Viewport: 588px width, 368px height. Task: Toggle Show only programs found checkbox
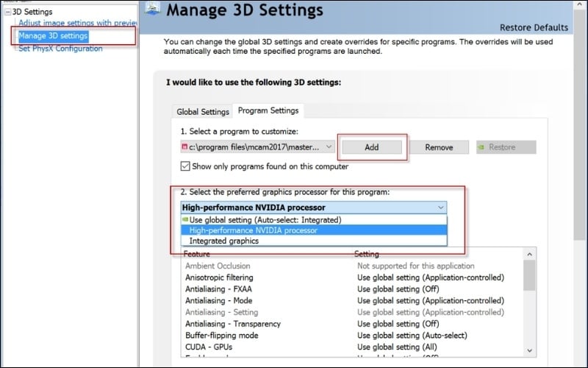[185, 166]
